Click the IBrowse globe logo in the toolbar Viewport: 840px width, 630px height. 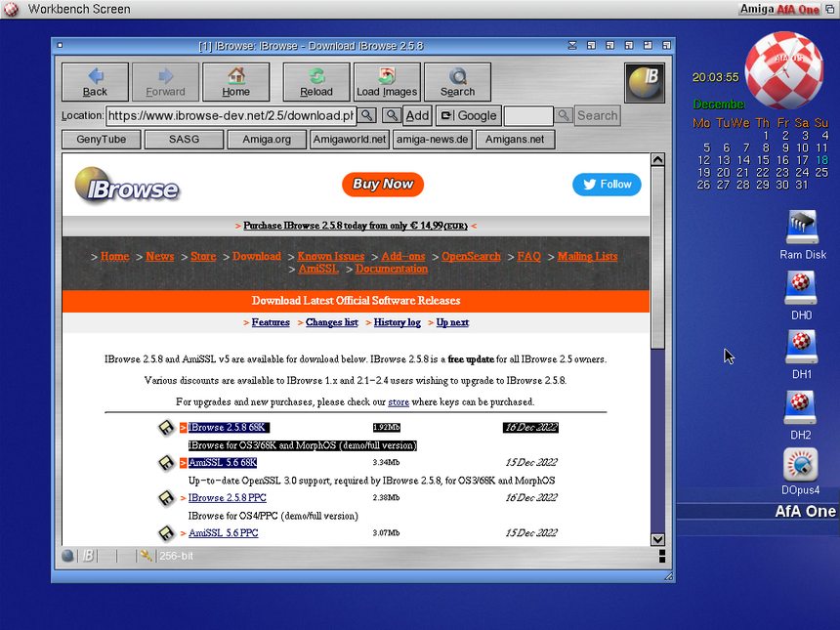click(x=645, y=83)
